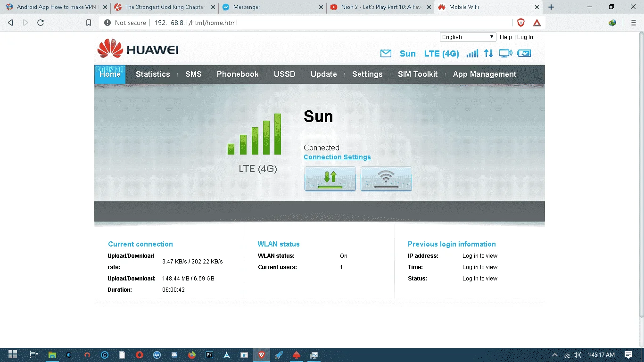Go to the Statistics menu
The image size is (644, 362).
tap(153, 74)
